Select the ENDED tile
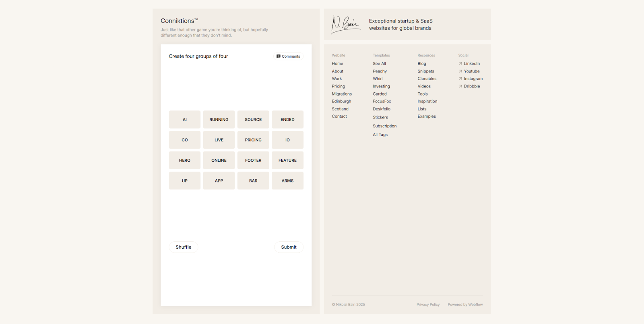The image size is (644, 324). [x=287, y=120]
